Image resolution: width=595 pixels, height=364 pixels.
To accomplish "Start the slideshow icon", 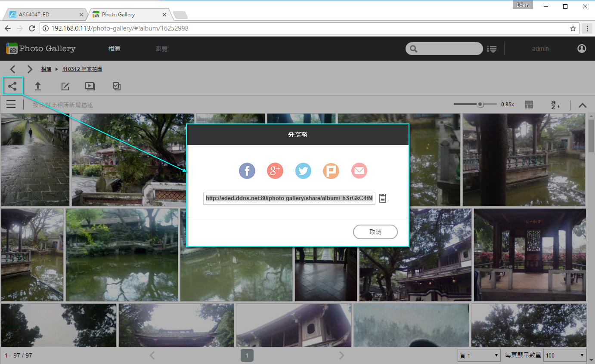I will (90, 86).
